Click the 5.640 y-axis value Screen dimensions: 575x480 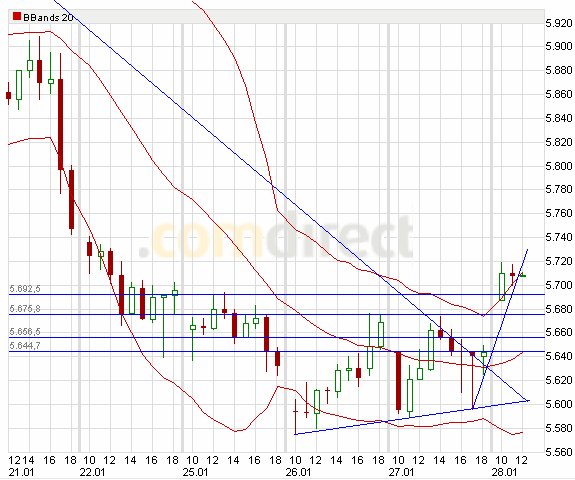pyautogui.click(x=559, y=356)
